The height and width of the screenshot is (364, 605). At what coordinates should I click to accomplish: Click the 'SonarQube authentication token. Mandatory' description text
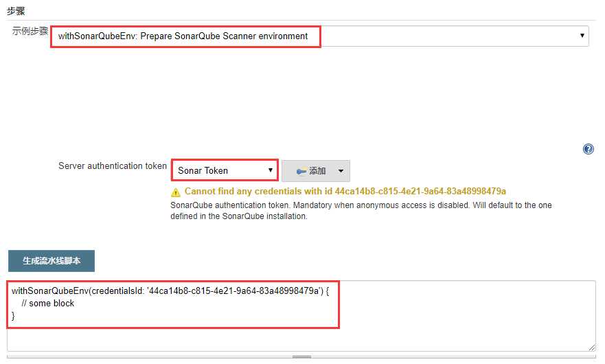(x=361, y=210)
